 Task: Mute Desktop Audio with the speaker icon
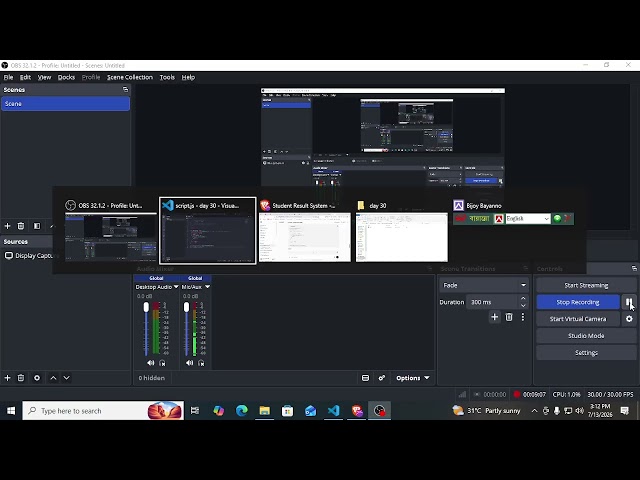(x=151, y=363)
